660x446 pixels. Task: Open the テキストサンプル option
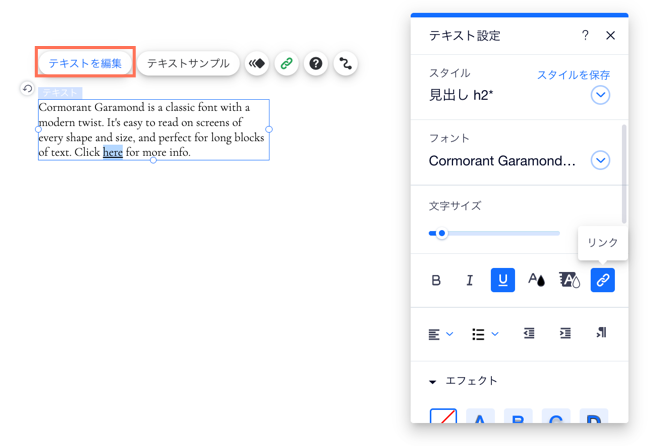tap(188, 64)
